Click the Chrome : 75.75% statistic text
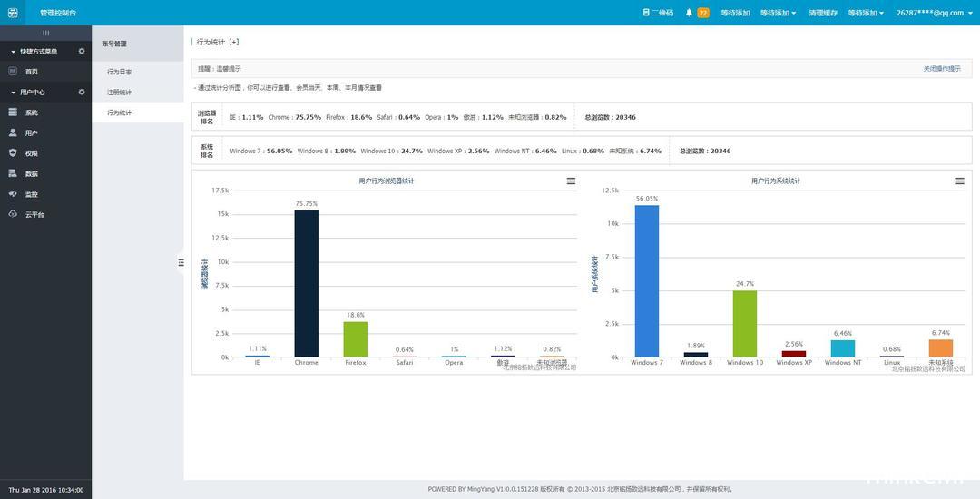Screen dimensions: 980x499 click(x=294, y=117)
